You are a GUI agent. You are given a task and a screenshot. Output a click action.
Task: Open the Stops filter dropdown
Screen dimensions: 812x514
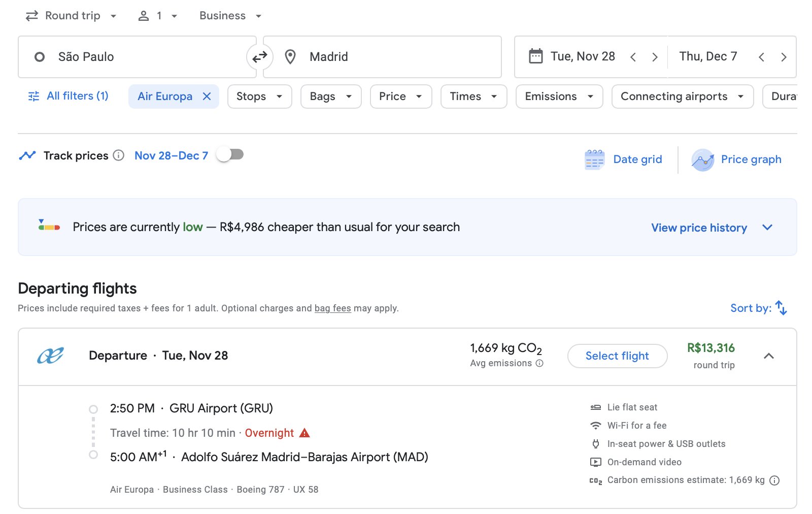[259, 97]
